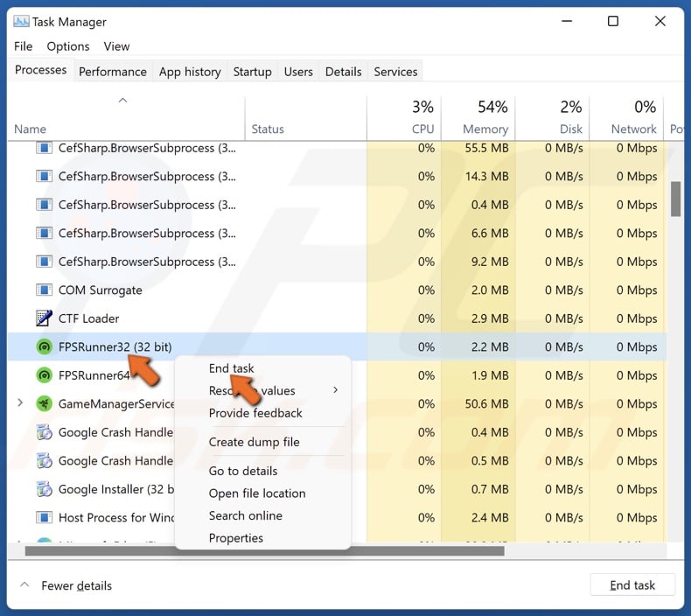
Task: Switch to the App history tab
Action: click(x=190, y=72)
